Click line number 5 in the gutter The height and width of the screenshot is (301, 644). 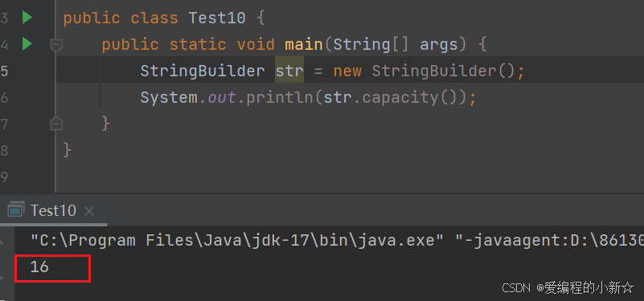pyautogui.click(x=4, y=71)
